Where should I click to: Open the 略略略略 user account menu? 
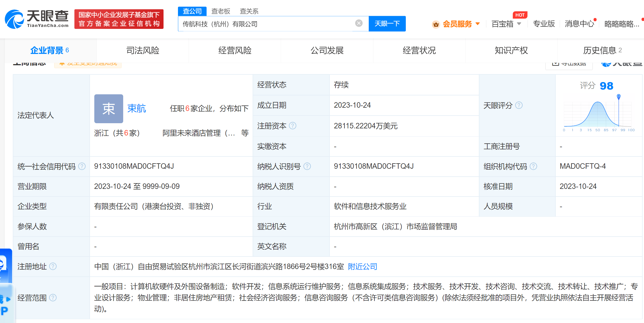tap(621, 24)
